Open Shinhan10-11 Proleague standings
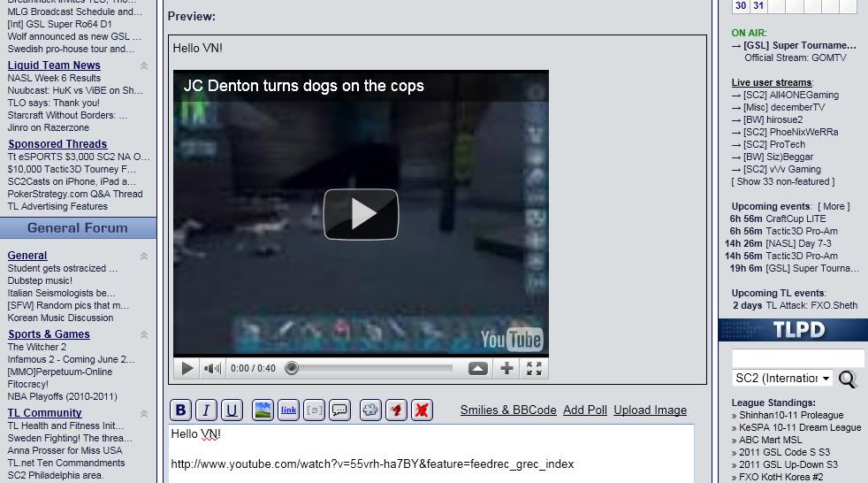This screenshot has height=483, width=868. coord(791,415)
